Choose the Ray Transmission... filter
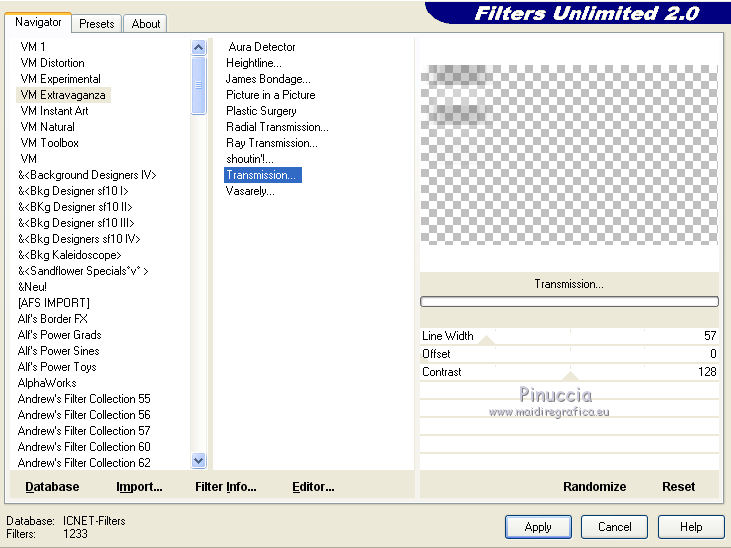 point(272,143)
